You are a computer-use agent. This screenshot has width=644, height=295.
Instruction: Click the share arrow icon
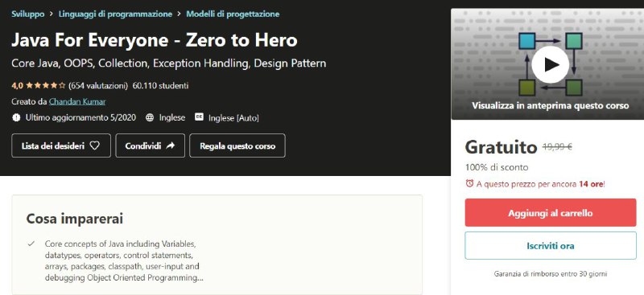(171, 145)
